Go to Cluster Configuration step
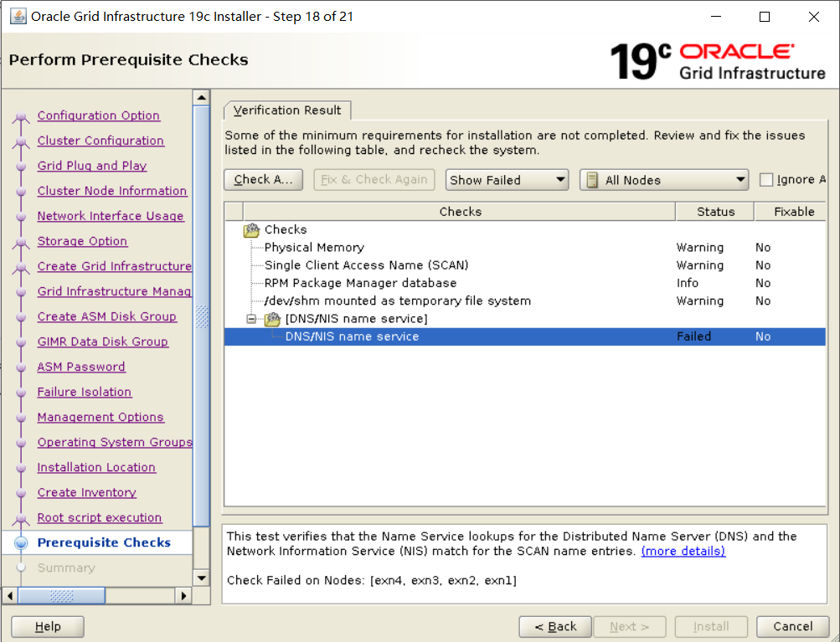840x642 pixels. click(100, 141)
